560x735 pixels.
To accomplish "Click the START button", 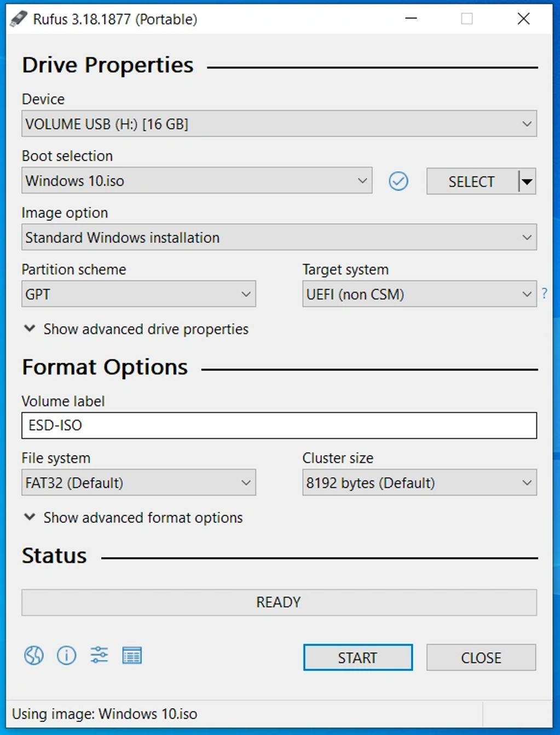I will point(358,657).
